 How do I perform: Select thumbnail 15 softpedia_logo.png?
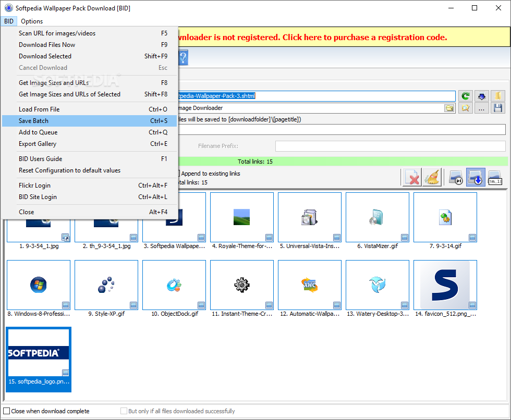point(39,360)
